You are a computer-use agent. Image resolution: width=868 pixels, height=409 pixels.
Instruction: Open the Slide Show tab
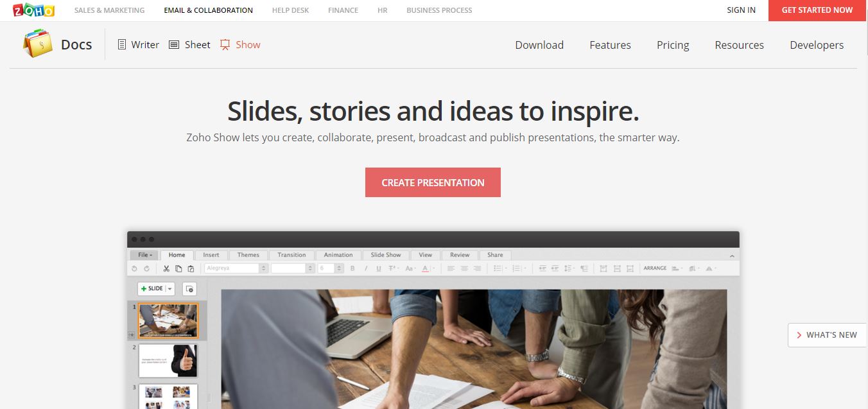[386, 255]
